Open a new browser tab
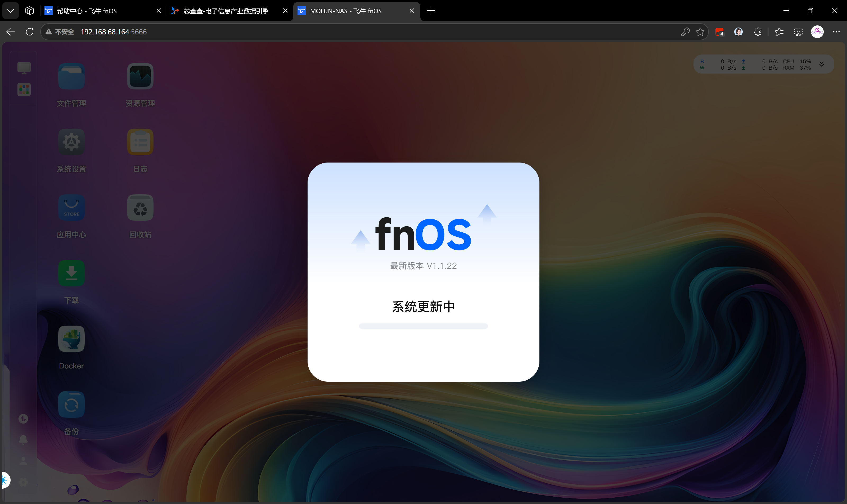Image resolution: width=847 pixels, height=504 pixels. 431,11
